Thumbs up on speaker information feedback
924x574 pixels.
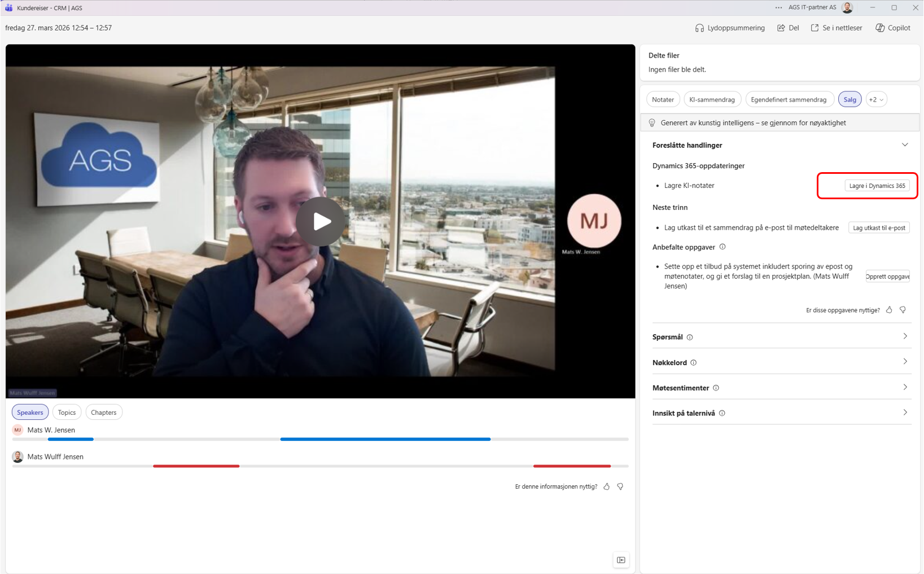coord(606,487)
